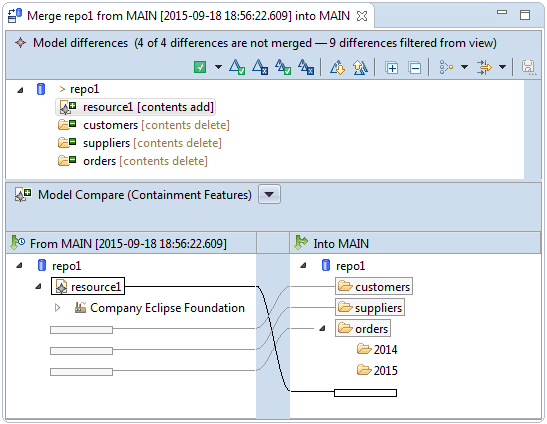Expand all differences with plus icon

391,67
